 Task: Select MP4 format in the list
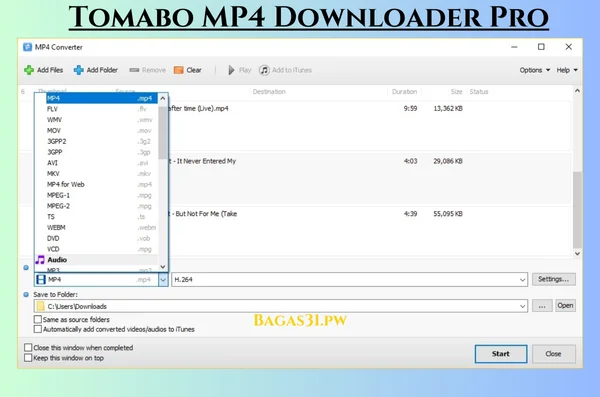click(101, 98)
